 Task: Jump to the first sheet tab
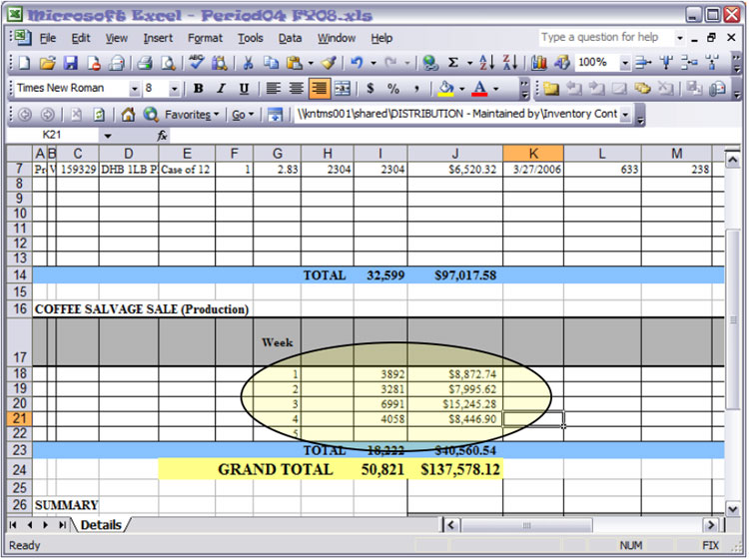13,525
